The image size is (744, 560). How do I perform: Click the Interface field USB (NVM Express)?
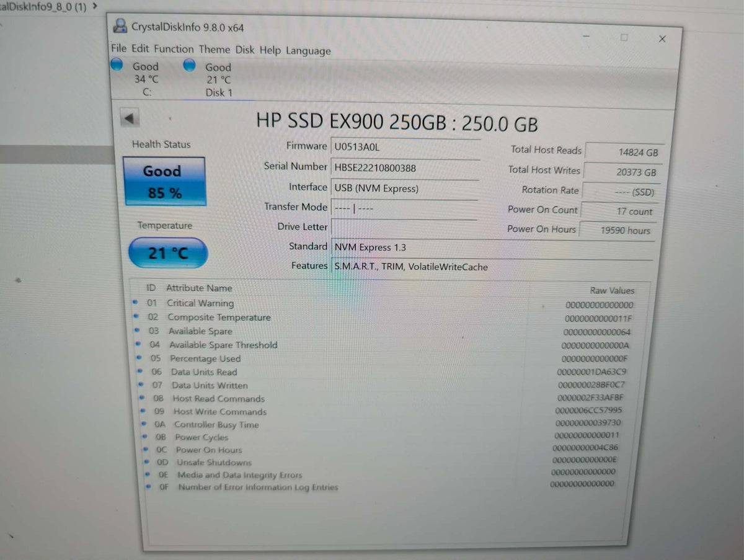click(x=405, y=189)
